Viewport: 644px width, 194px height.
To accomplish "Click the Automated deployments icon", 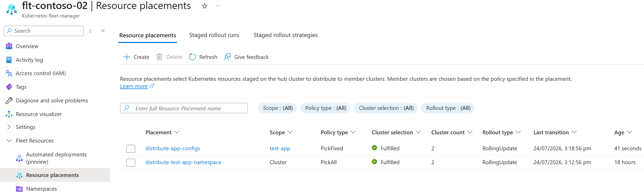I will (x=19, y=158).
